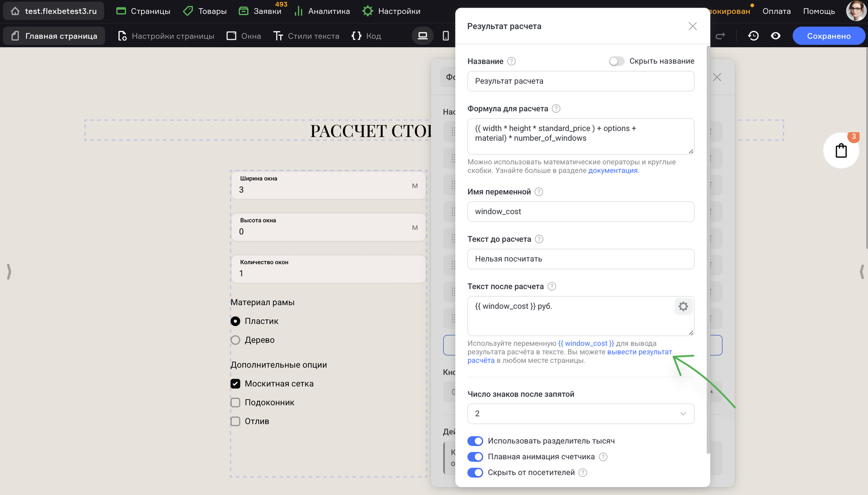Screen dimensions: 868x495
Task: Open user avatar profile menu
Action: pyautogui.click(x=855, y=11)
